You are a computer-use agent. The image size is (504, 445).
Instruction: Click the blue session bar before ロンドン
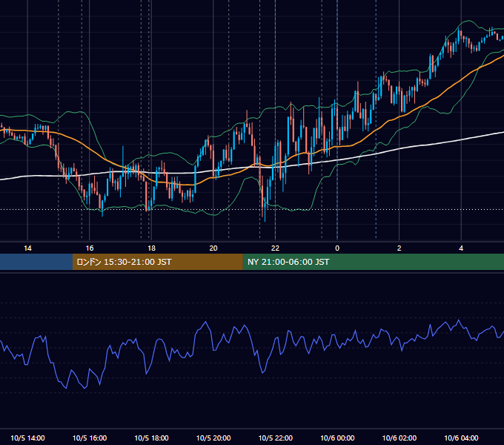coord(36,262)
